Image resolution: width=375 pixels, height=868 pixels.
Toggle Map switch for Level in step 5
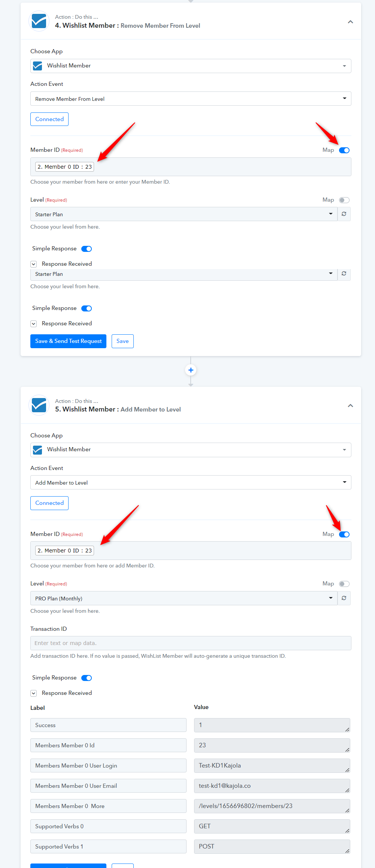(344, 584)
